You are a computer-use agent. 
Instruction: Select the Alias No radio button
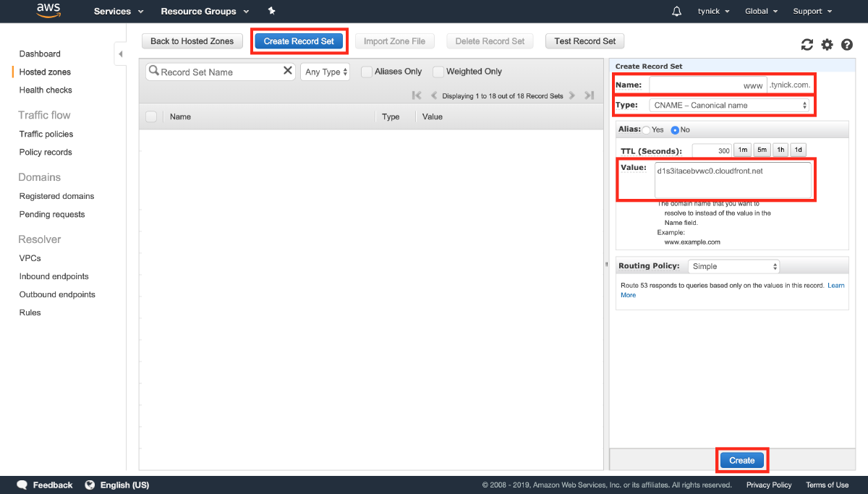(676, 130)
